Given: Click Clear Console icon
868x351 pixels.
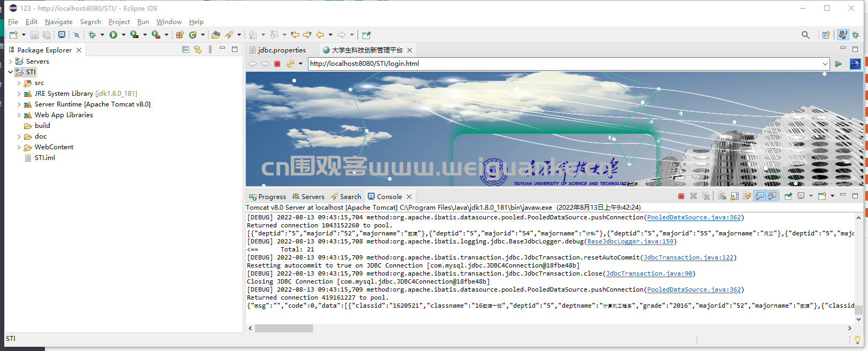Looking at the screenshot, I should pos(722,196).
